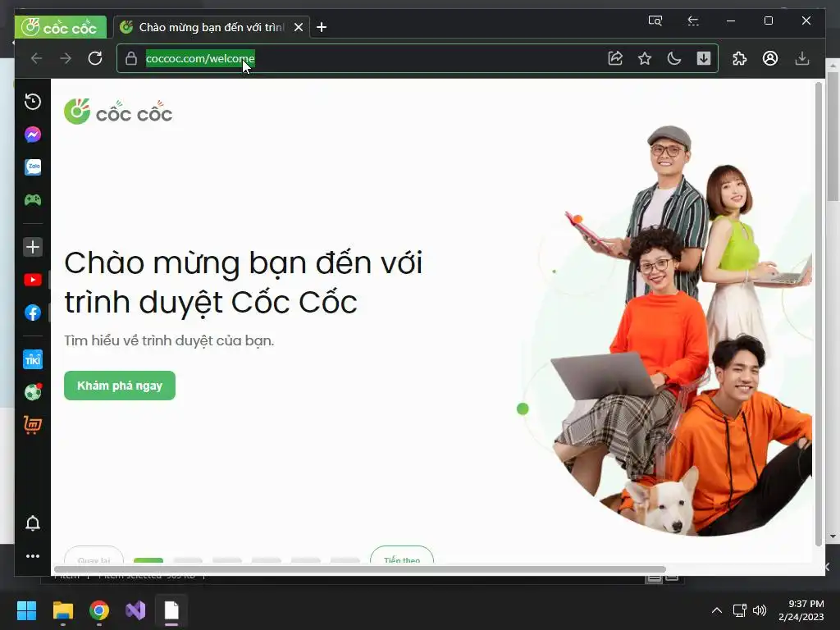The image size is (840, 630).
Task: Open the blank document taskbar app
Action: (171, 610)
